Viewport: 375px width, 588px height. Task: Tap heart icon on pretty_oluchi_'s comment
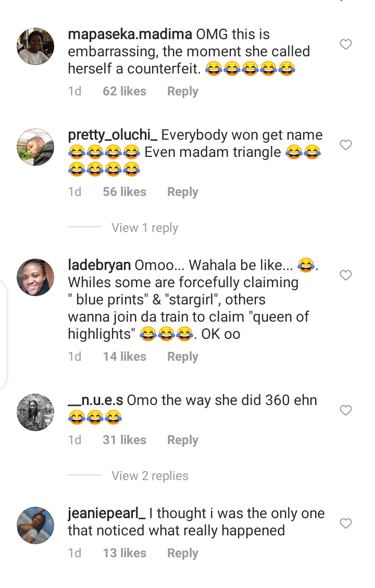(345, 145)
